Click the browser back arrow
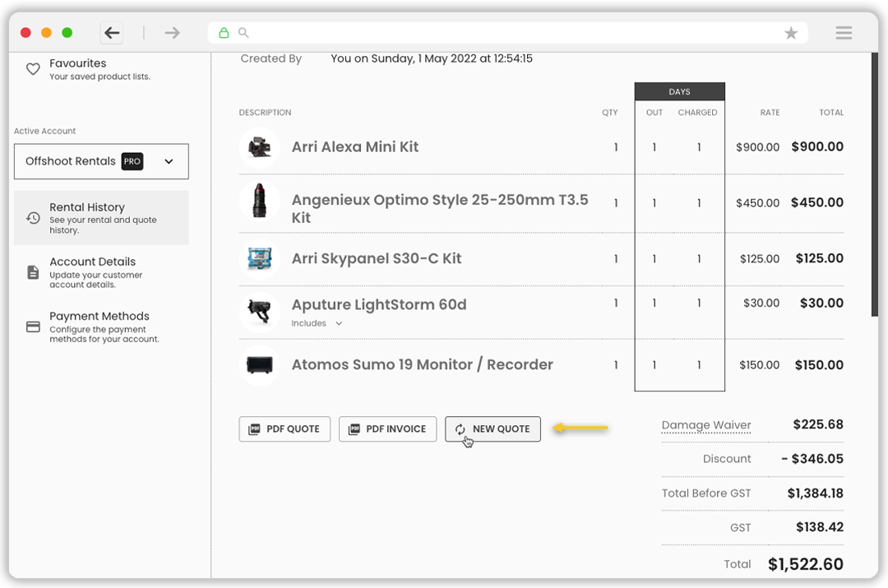Viewport: 888px width, 588px height. [112, 33]
